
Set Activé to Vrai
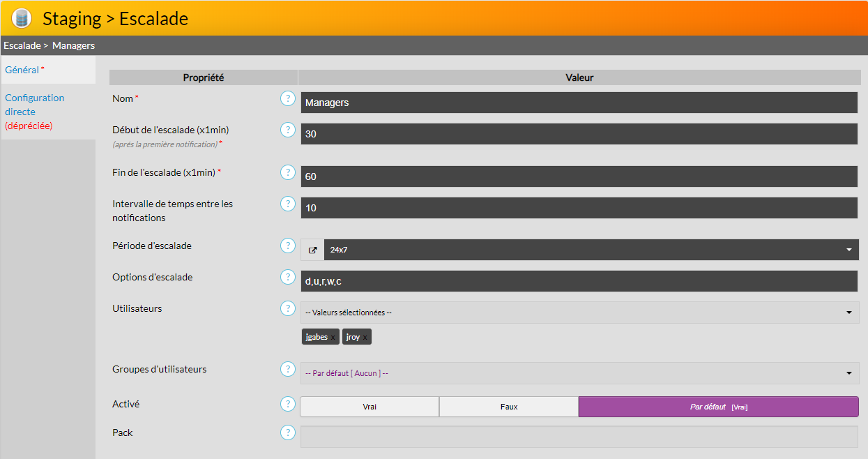[370, 407]
